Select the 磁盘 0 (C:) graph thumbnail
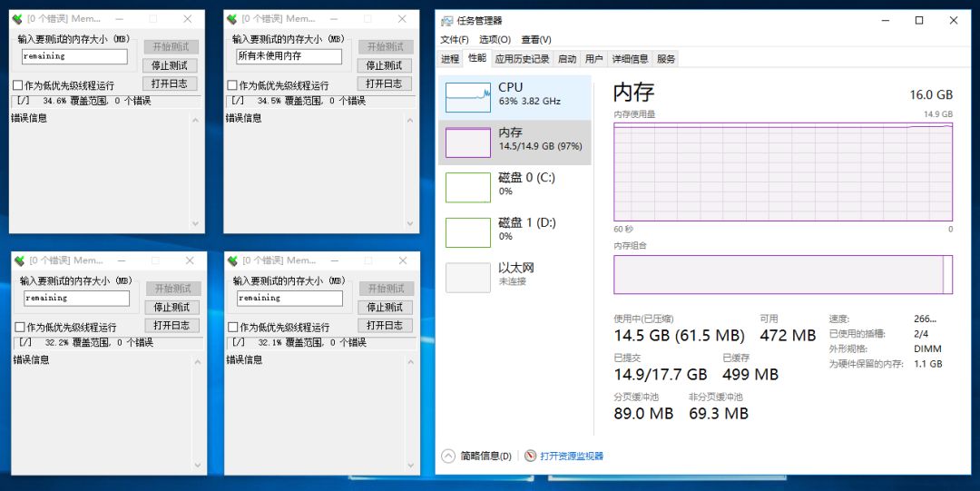980x491 pixels. coord(468,188)
